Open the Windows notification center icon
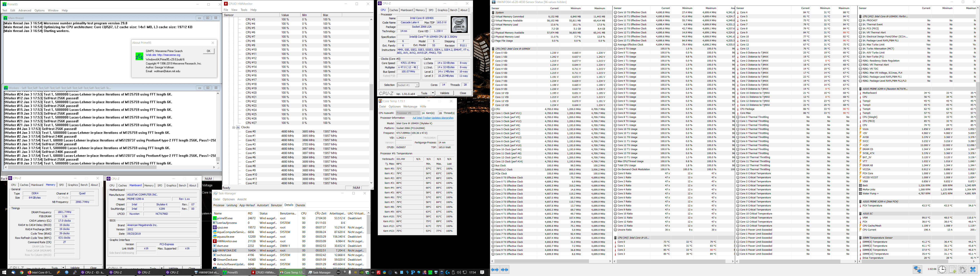Screen dimensions: 980x276 click(x=482, y=272)
